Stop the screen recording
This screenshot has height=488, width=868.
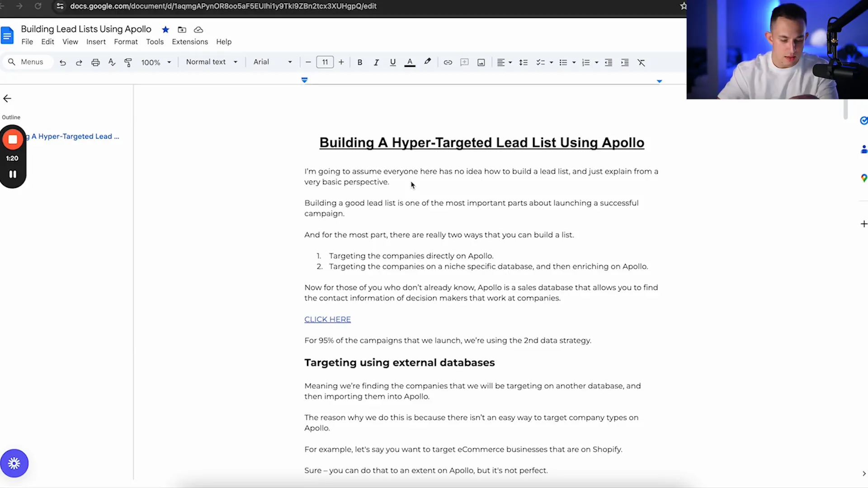13,140
